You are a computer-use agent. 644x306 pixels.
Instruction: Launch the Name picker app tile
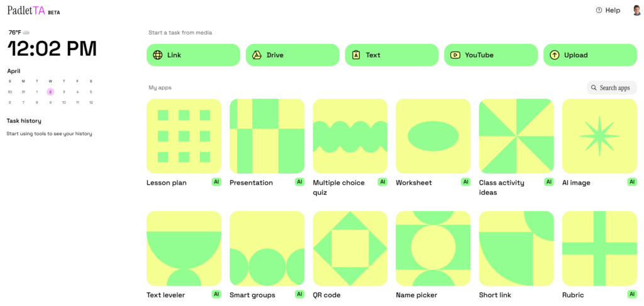(433, 249)
